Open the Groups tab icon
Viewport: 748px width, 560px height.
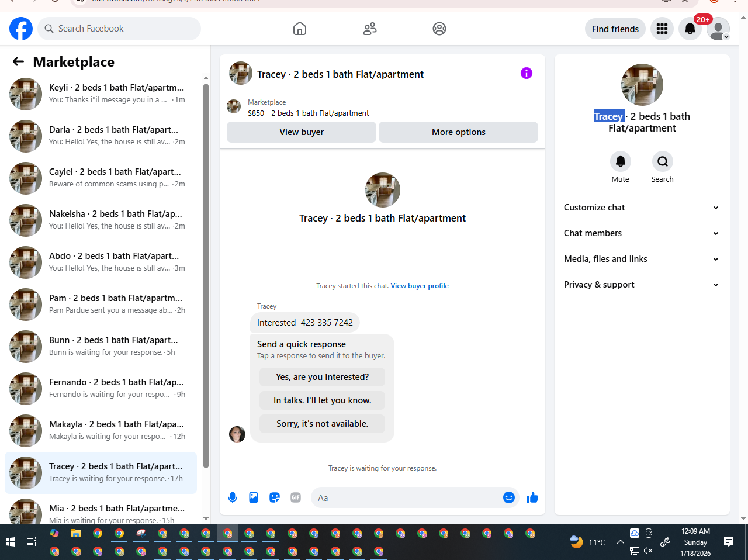click(x=439, y=29)
